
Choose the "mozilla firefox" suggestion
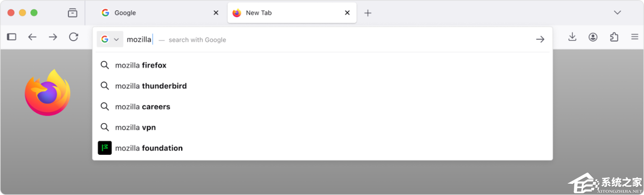click(x=141, y=65)
